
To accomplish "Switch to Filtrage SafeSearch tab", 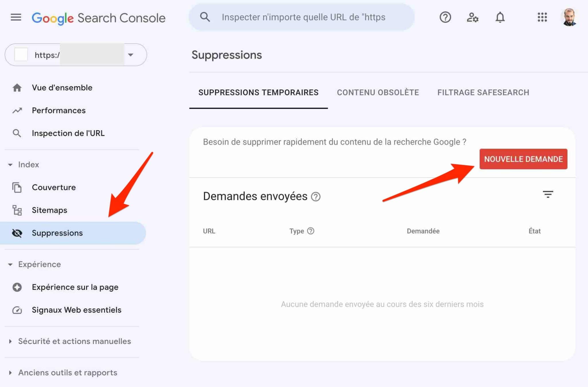I will point(483,93).
